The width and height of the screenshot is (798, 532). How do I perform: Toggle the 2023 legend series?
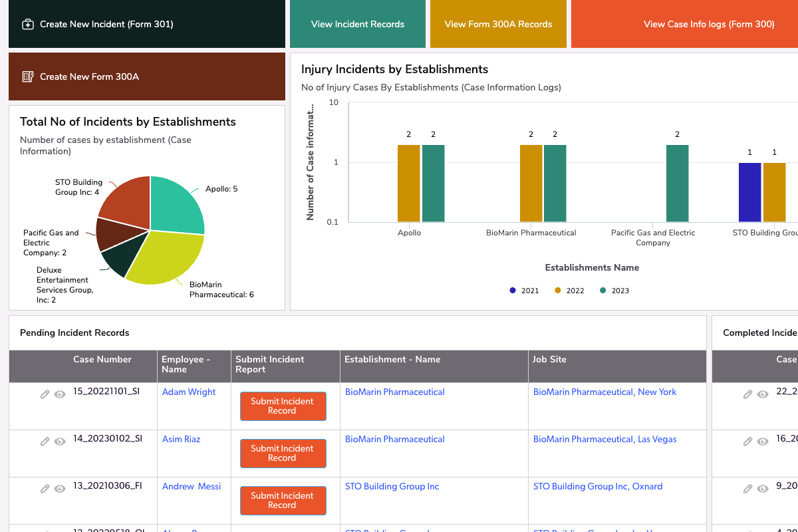pyautogui.click(x=614, y=291)
